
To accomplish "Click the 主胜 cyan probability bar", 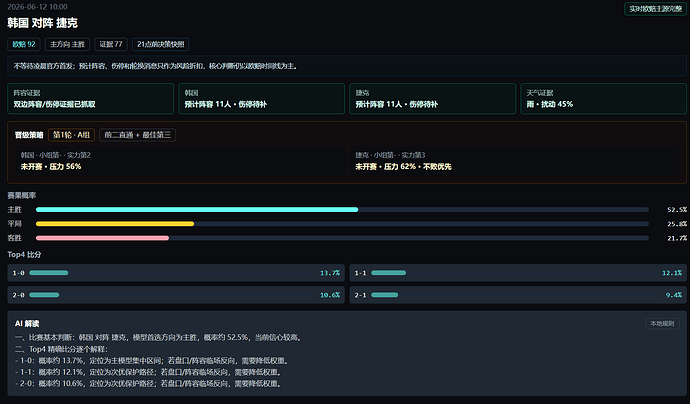I will click(x=197, y=210).
